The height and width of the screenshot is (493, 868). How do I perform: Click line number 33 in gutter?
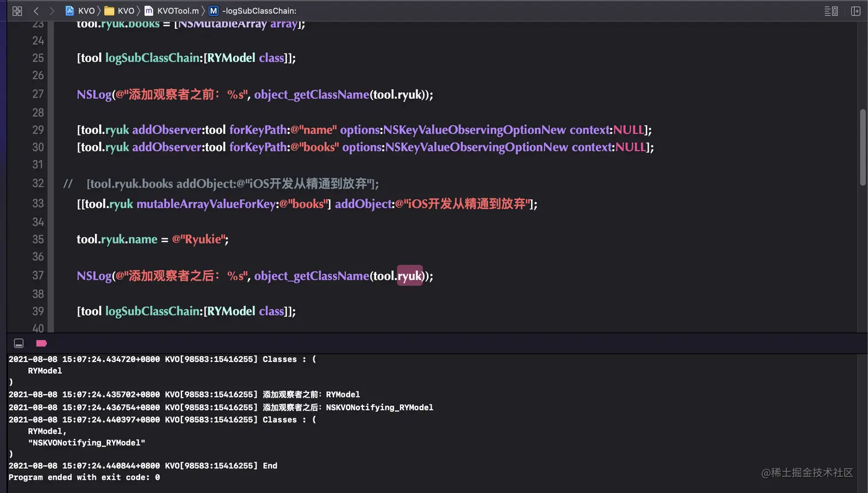click(x=38, y=203)
